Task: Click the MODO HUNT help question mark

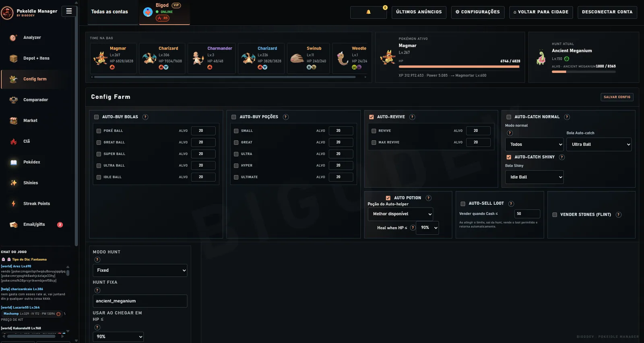Action: [x=97, y=260]
